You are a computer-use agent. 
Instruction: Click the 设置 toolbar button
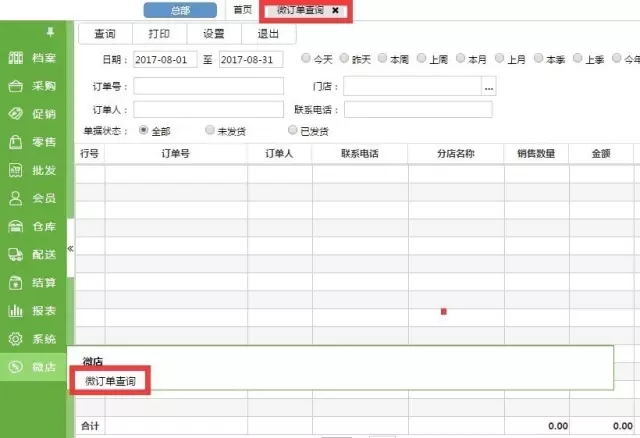click(214, 34)
